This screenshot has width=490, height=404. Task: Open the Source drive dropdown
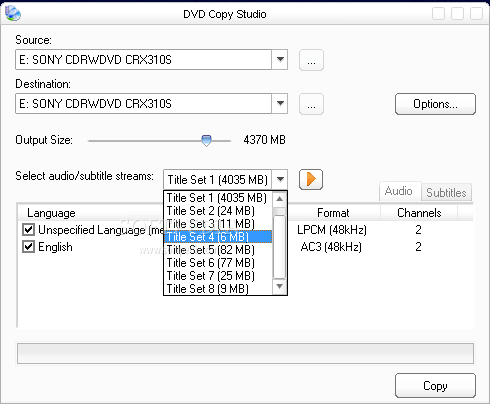point(280,60)
